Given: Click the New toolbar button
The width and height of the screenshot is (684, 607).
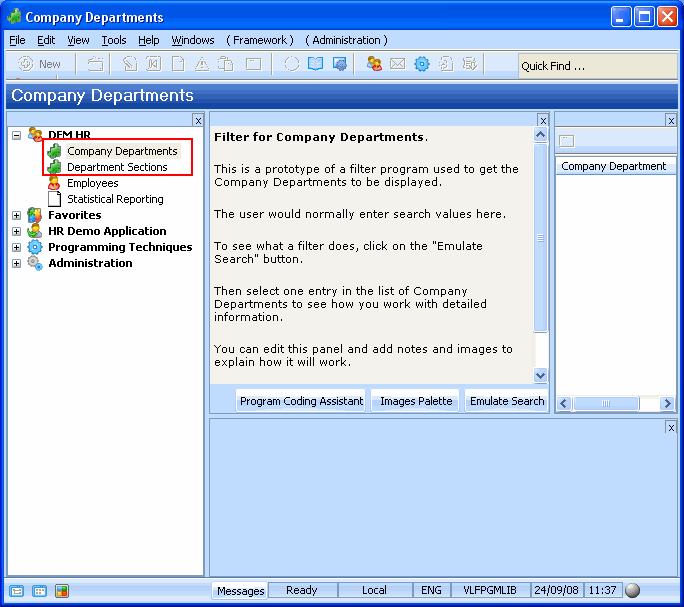Looking at the screenshot, I should [x=39, y=64].
